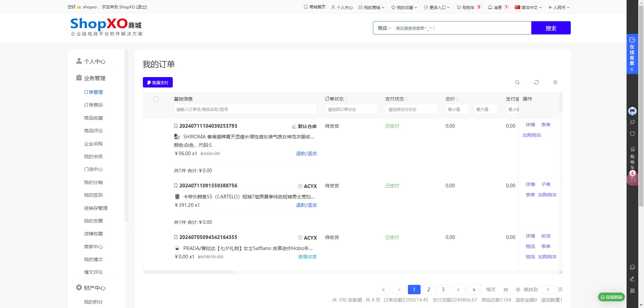Go to page 3 of orders

(443, 290)
